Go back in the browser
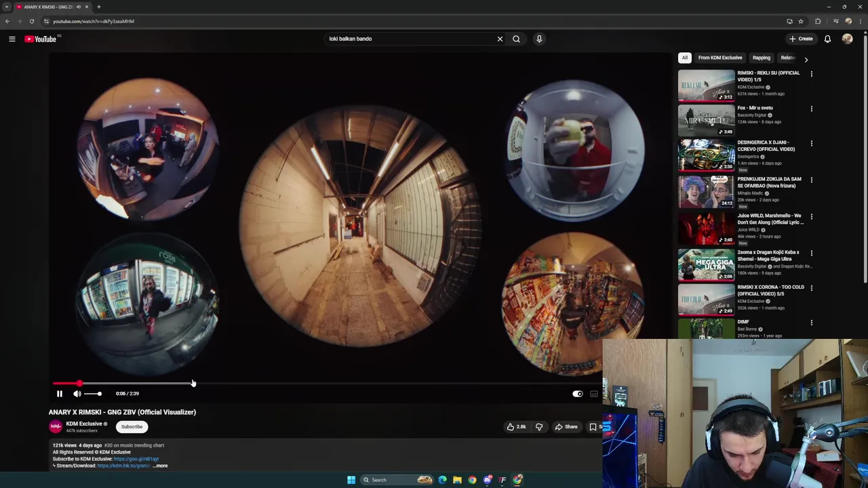868x488 pixels. point(7,21)
